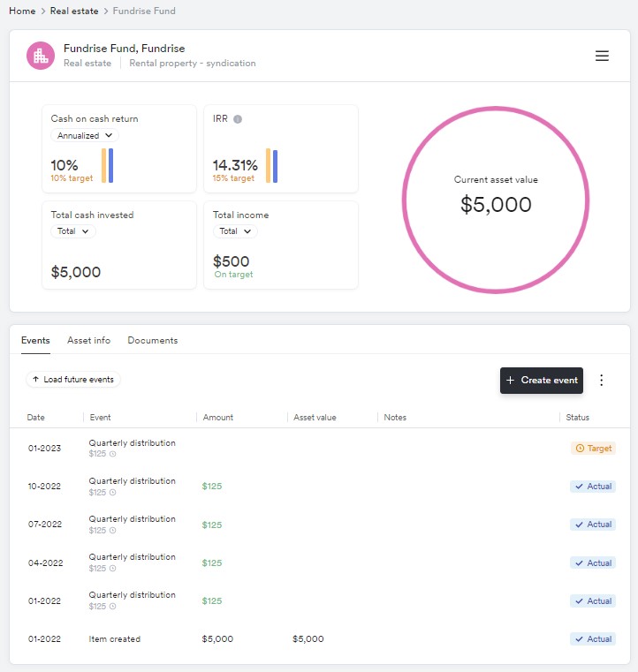Click the Status column header
Image resolution: width=638 pixels, height=672 pixels.
click(x=577, y=418)
